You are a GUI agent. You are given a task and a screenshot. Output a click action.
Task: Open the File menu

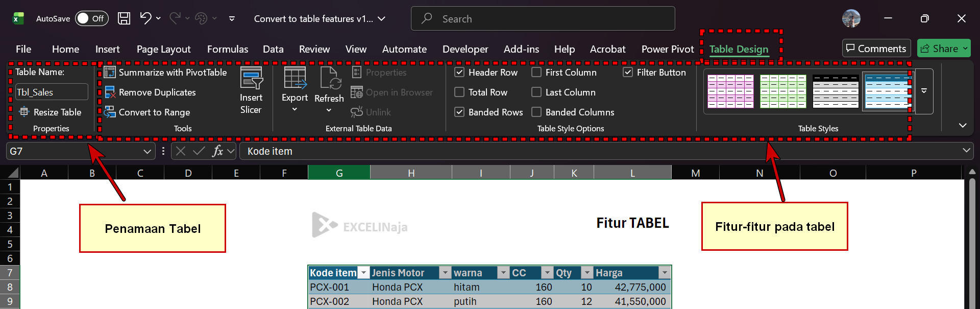coord(23,49)
